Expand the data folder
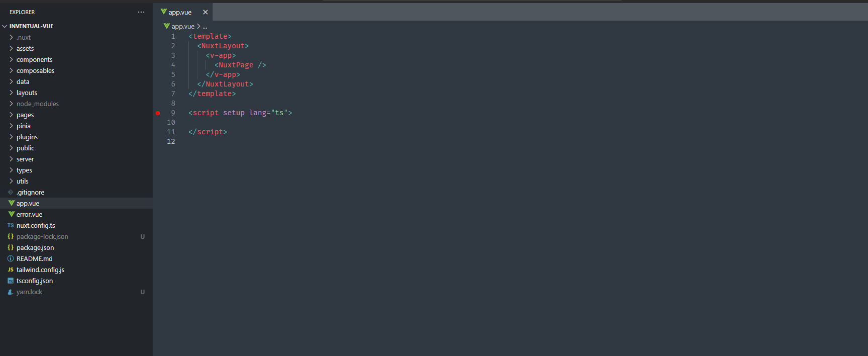The image size is (868, 356). 11,81
